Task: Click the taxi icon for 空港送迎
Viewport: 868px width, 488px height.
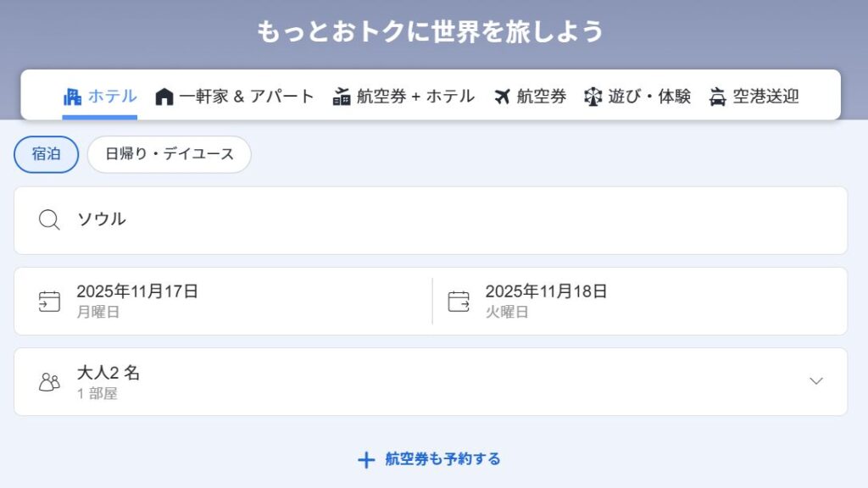Action: (x=718, y=97)
